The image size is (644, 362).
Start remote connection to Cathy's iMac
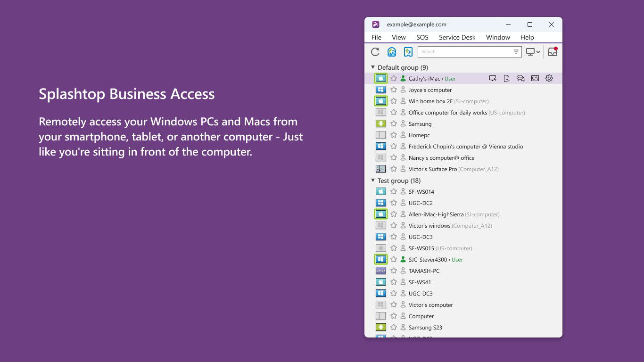point(493,78)
